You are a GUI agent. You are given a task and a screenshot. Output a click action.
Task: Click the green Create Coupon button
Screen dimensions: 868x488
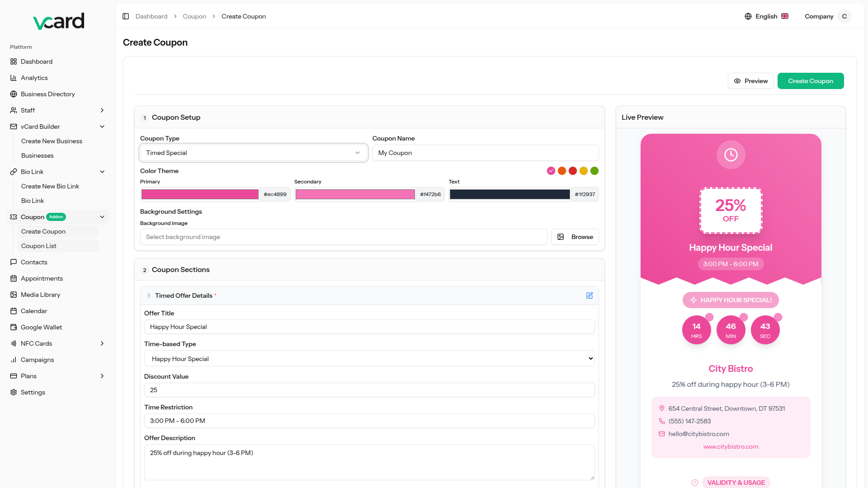tap(810, 81)
